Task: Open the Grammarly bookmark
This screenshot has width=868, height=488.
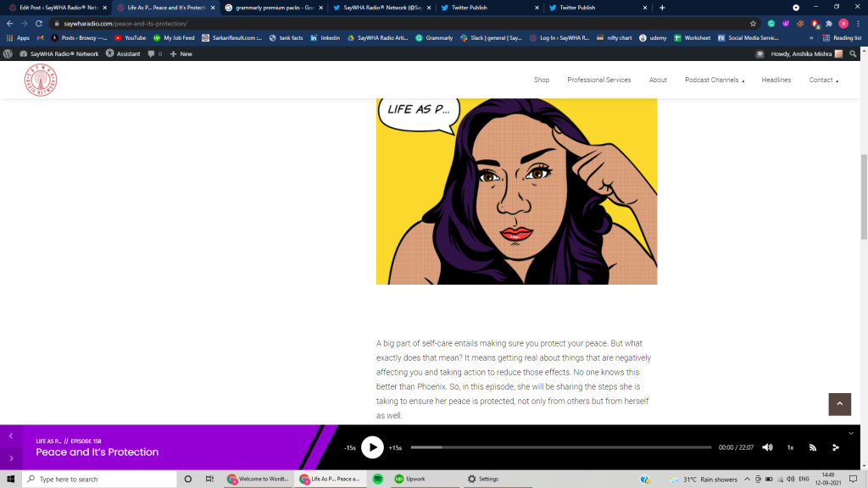Action: [434, 37]
